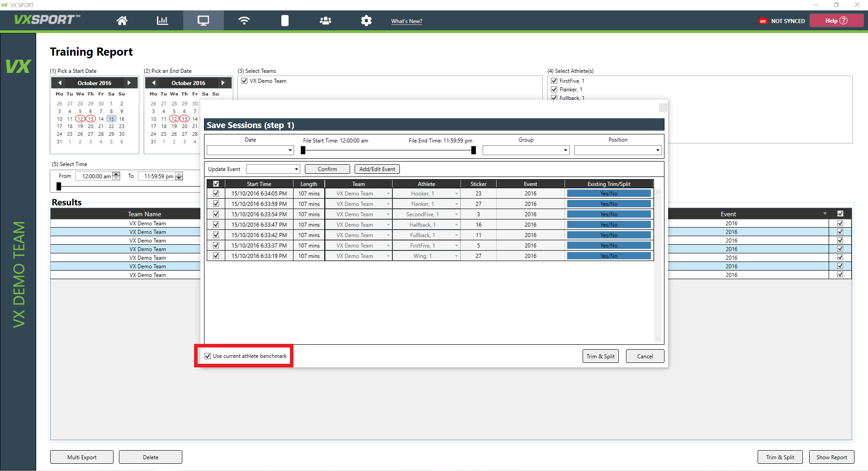868x471 pixels.
Task: Close the Save Sessions dialog with X
Action: (663, 107)
